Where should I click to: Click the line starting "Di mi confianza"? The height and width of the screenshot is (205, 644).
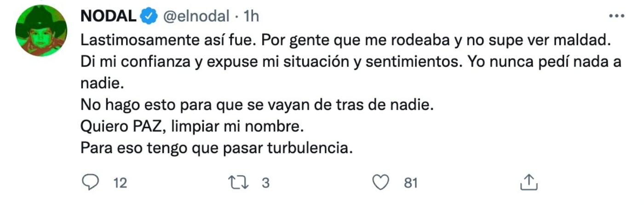pyautogui.click(x=351, y=62)
